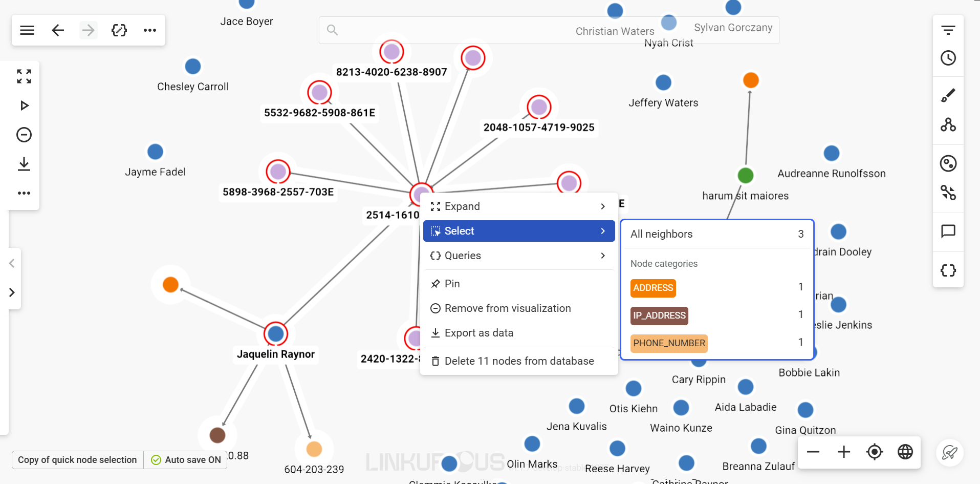This screenshot has height=484, width=980.
Task: Switch to geo mode globe icon
Action: [905, 452]
